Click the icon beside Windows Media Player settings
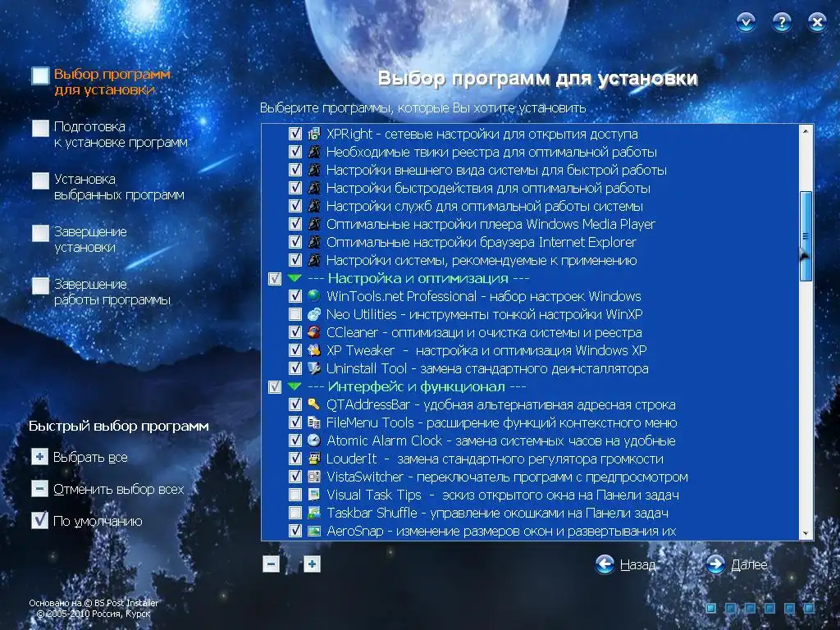The width and height of the screenshot is (840, 630). [x=314, y=224]
